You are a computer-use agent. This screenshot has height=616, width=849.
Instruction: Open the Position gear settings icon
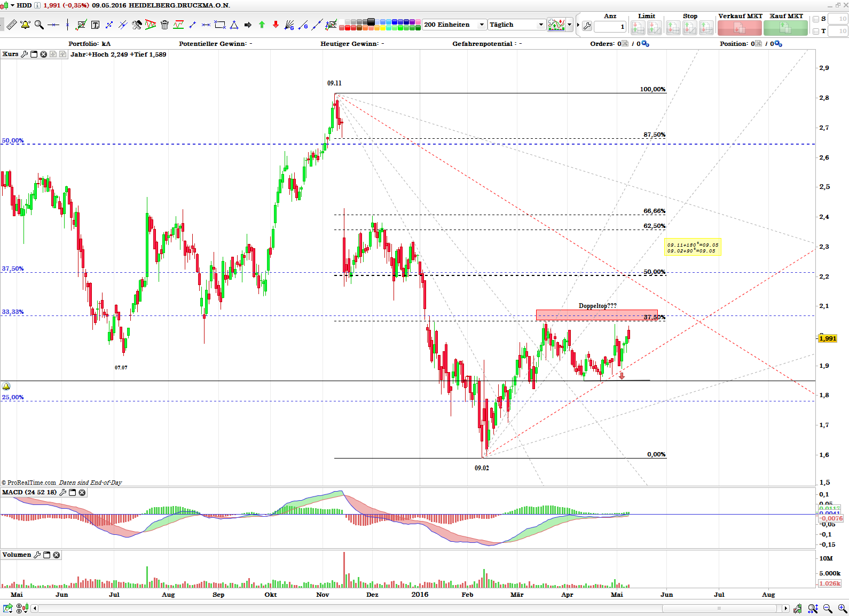click(779, 44)
